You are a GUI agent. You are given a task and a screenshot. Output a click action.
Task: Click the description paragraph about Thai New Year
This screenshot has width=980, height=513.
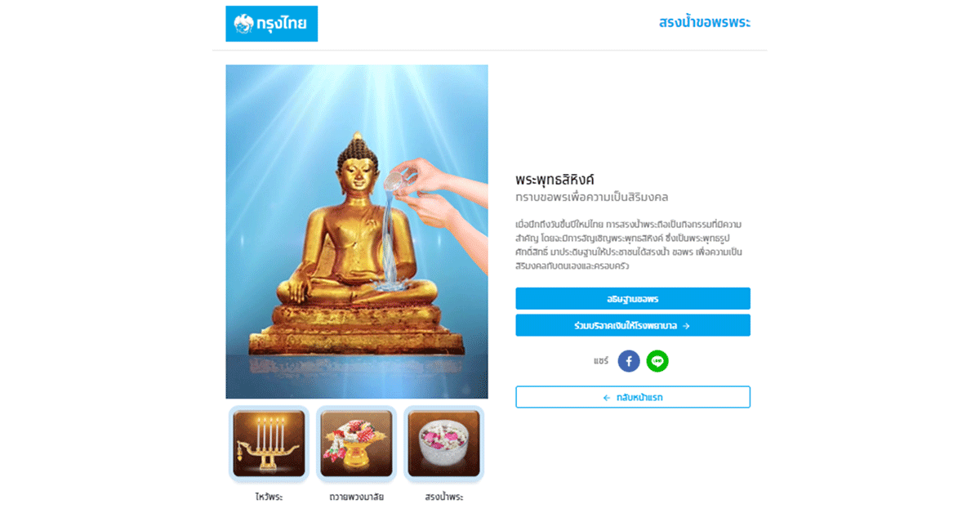(x=629, y=244)
